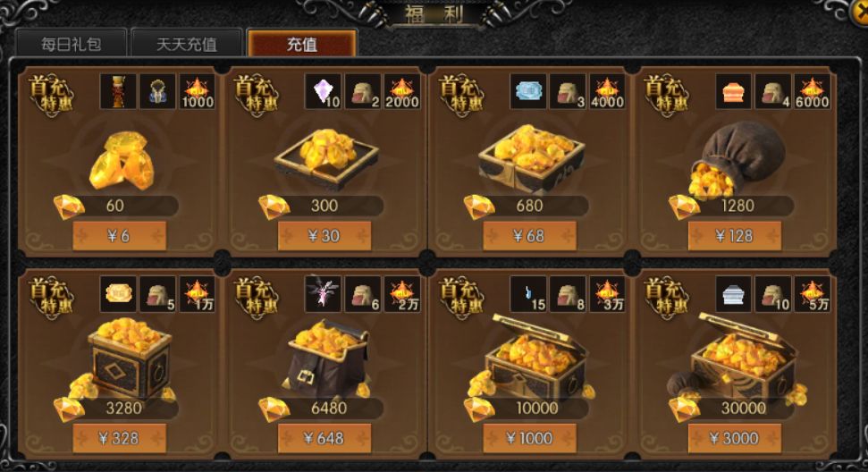Viewport: 868px width, 472px height.
Task: Click the ¥1000 purchase button
Action: (529, 438)
